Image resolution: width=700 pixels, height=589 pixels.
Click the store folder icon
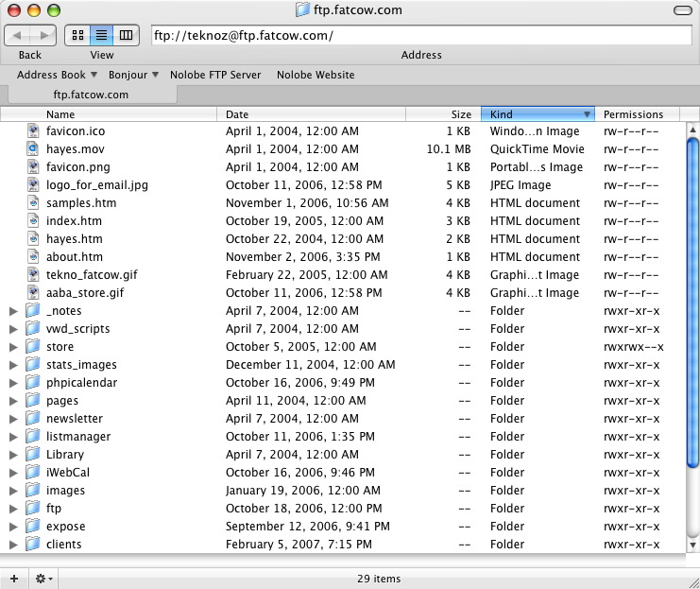[32, 346]
